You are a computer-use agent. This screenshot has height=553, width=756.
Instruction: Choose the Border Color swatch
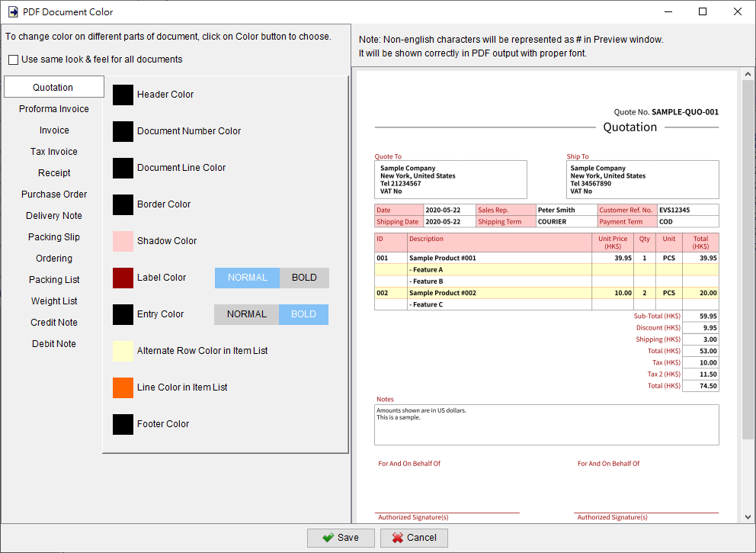click(x=123, y=204)
